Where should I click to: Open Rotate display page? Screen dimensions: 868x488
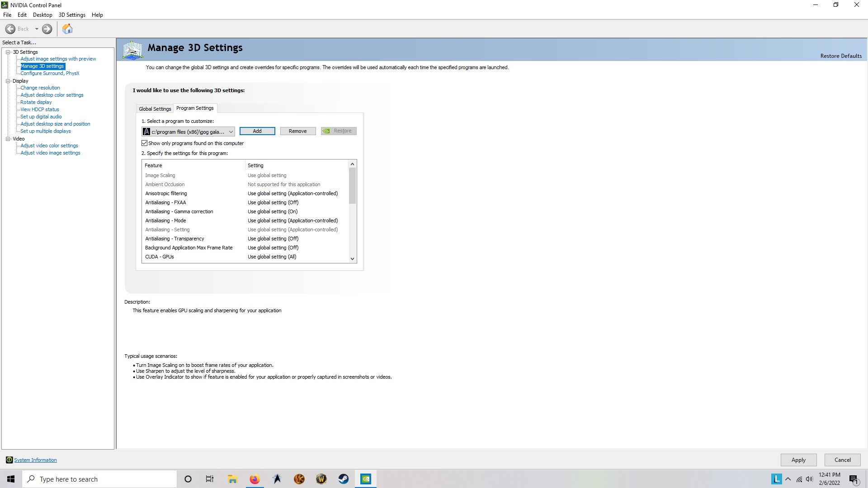(36, 102)
